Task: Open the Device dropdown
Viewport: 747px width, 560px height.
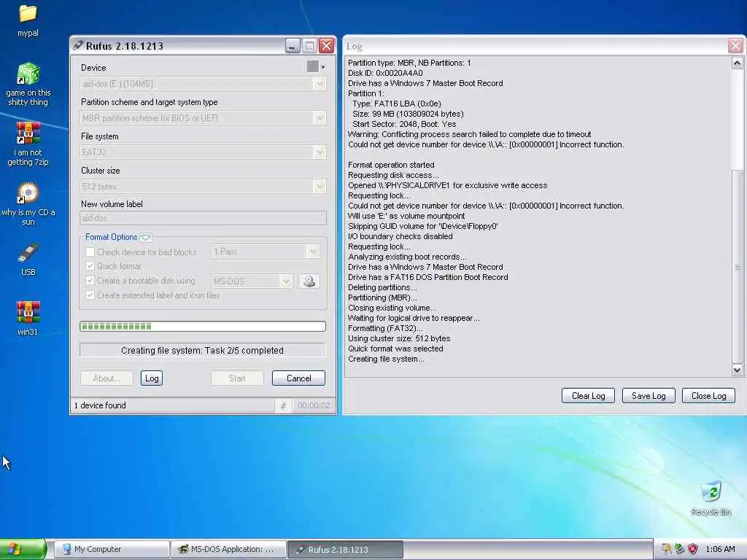Action: click(x=203, y=84)
